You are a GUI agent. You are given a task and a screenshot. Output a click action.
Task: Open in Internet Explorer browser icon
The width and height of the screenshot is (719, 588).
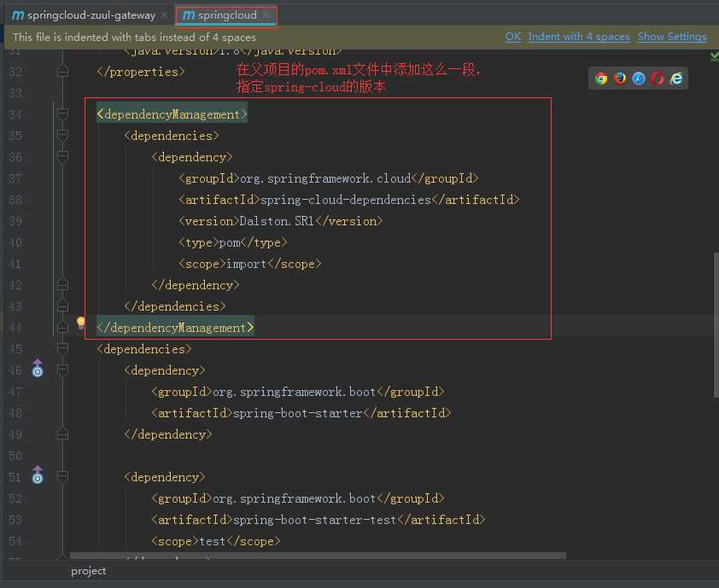[x=676, y=79]
